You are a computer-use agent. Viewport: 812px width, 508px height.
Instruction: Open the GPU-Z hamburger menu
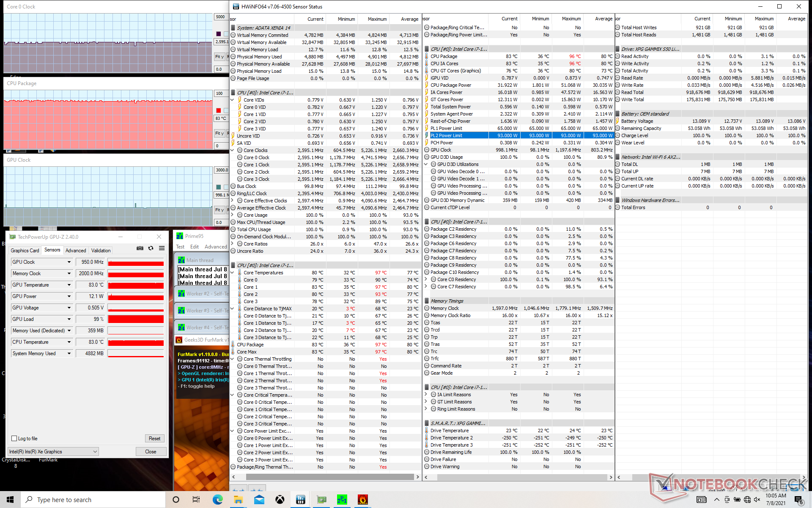tap(162, 248)
